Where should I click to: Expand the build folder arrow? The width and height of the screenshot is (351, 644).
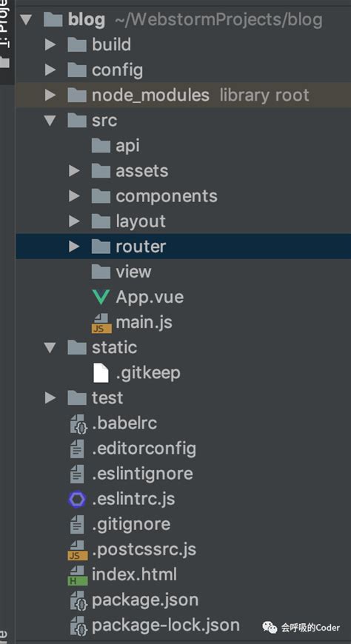pos(50,44)
